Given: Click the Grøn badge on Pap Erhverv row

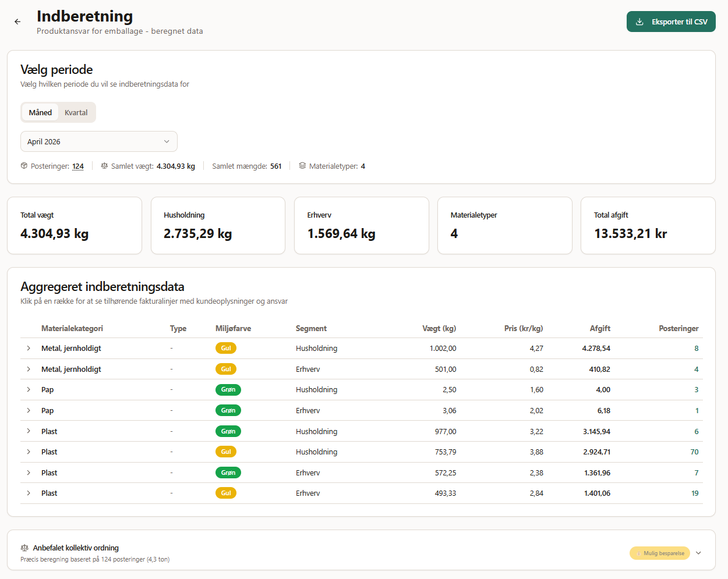Looking at the screenshot, I should [228, 410].
